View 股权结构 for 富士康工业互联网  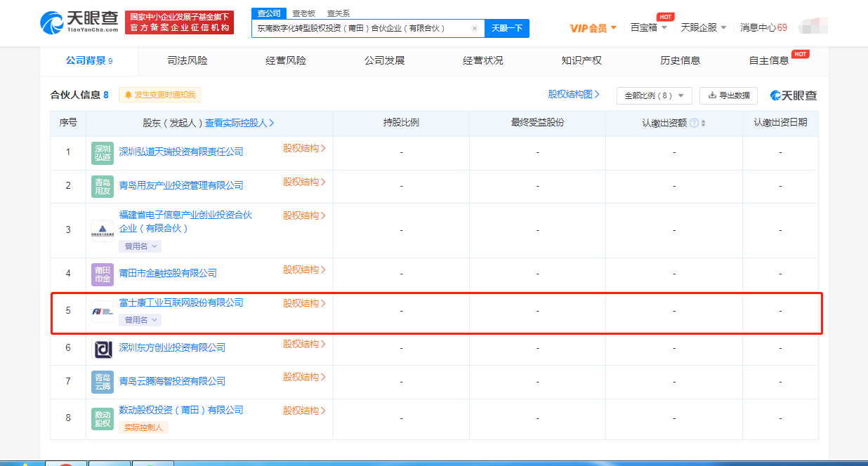coord(305,303)
